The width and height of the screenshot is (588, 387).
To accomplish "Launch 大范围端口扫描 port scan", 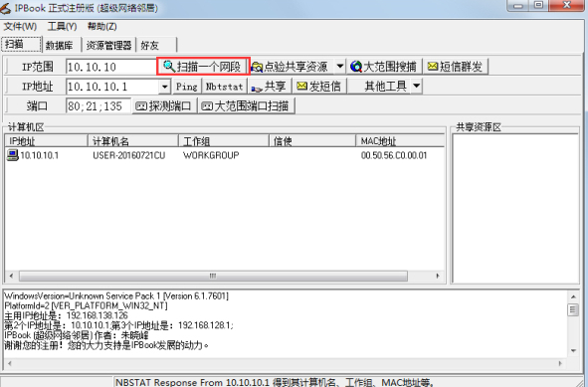I will coord(247,106).
